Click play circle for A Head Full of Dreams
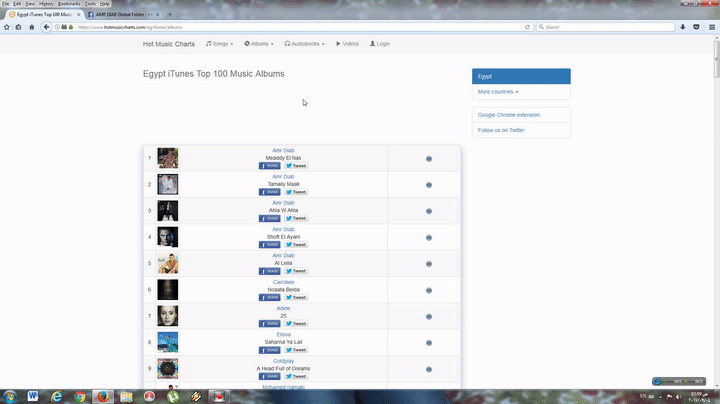The width and height of the screenshot is (720, 404). [428, 369]
